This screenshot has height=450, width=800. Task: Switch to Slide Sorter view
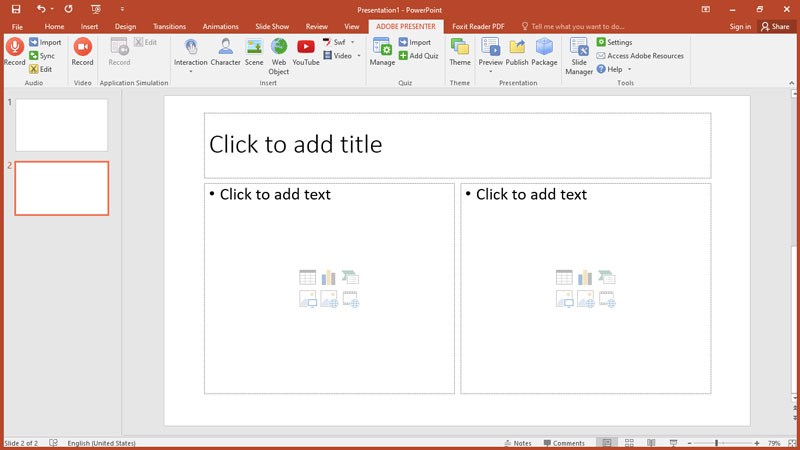(x=629, y=443)
